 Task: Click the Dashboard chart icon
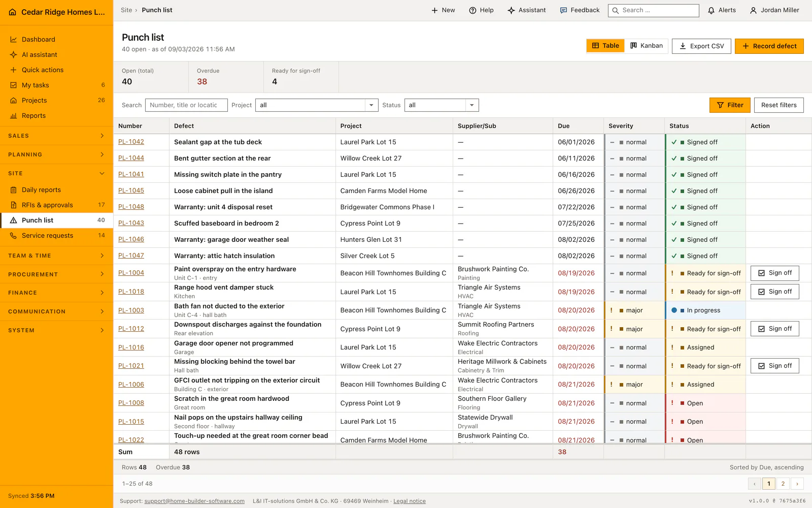tap(14, 40)
